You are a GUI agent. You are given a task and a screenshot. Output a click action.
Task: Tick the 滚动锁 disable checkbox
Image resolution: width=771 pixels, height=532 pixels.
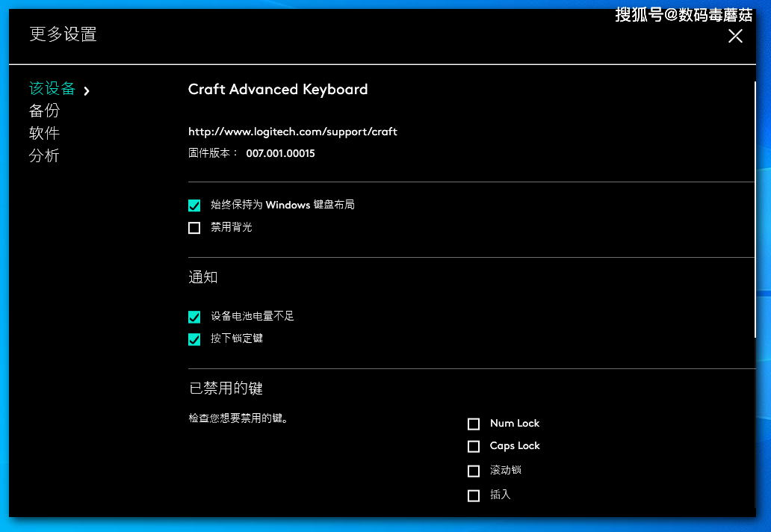point(474,471)
